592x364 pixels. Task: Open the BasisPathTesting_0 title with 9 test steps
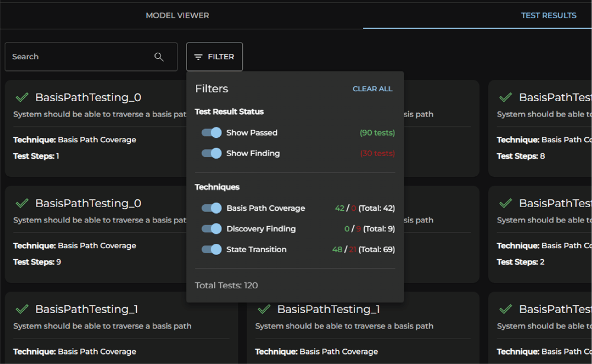click(x=88, y=203)
